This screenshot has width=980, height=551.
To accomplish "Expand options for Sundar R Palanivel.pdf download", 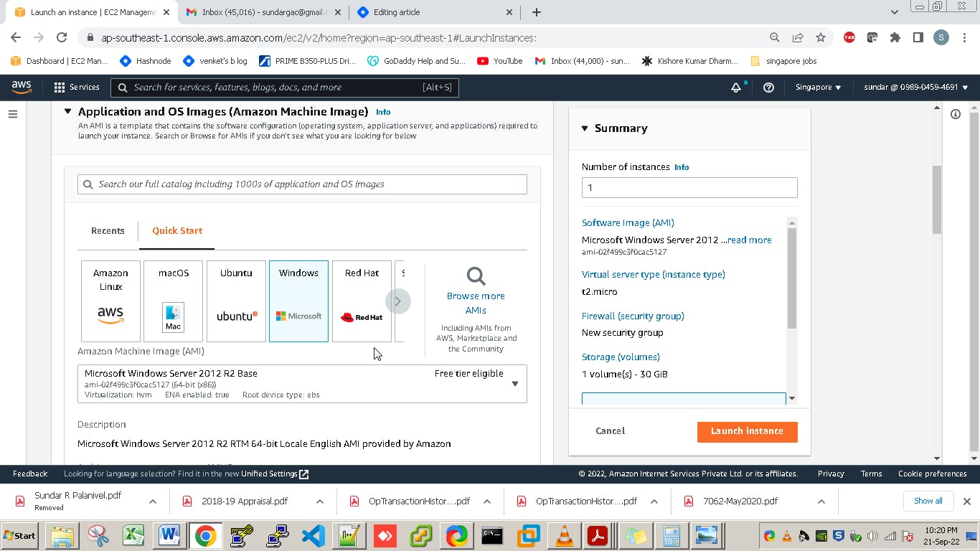I will tap(153, 501).
